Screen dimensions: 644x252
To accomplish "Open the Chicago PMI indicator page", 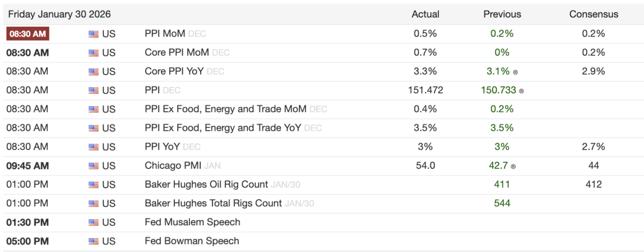I will [171, 166].
